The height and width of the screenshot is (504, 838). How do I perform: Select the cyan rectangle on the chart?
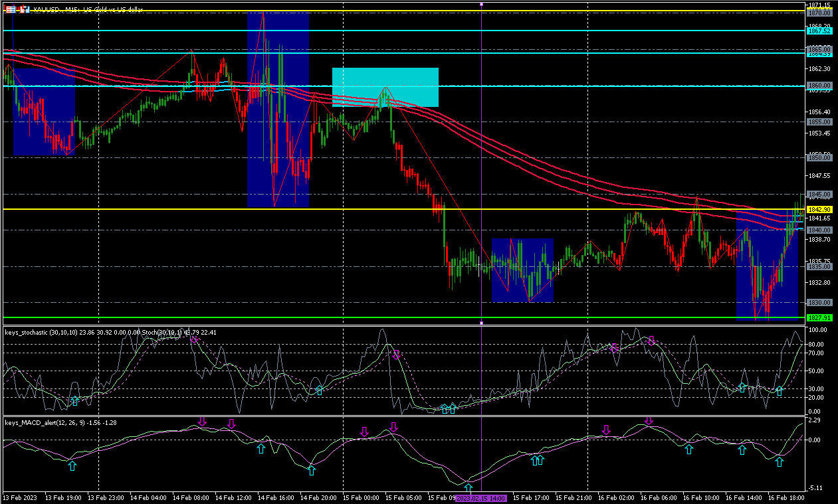[385, 87]
